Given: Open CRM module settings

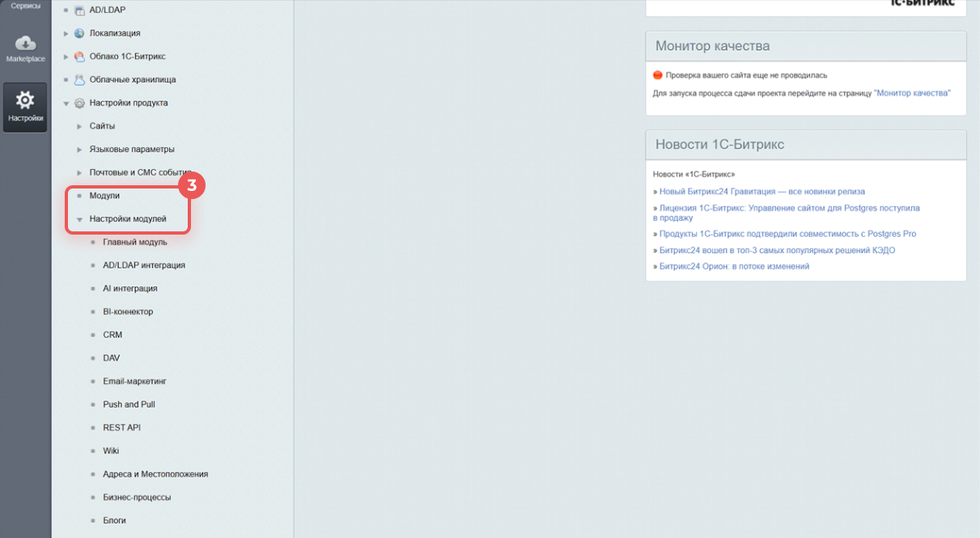Looking at the screenshot, I should click(x=112, y=335).
